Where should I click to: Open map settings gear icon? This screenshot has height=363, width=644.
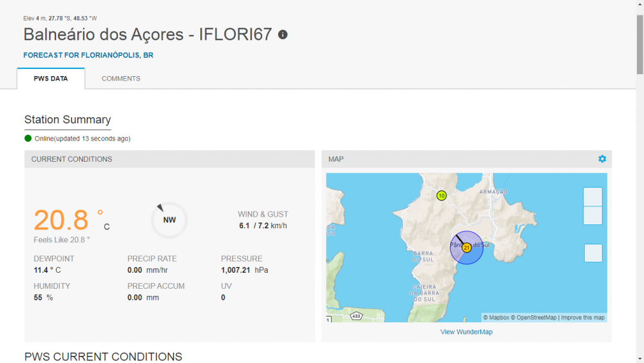602,159
